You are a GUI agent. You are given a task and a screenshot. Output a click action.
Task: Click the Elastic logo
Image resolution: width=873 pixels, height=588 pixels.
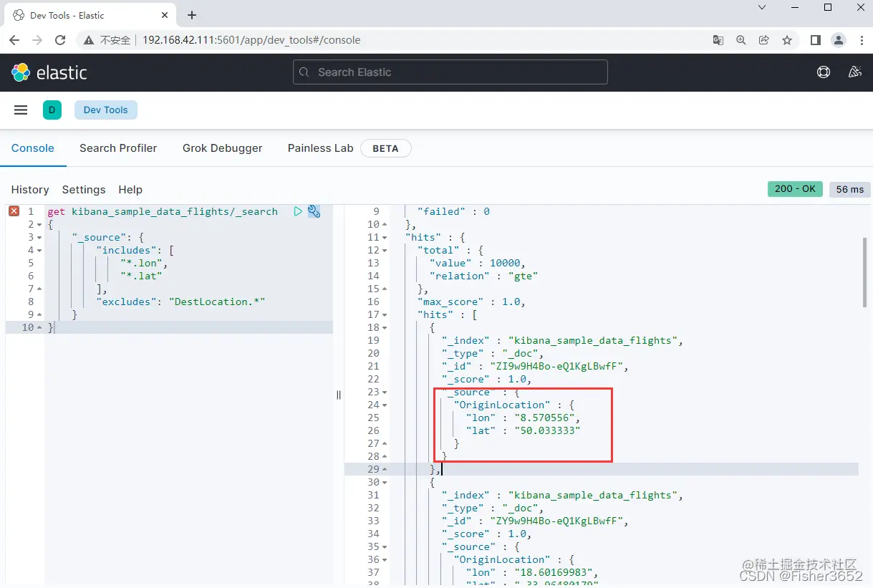tap(49, 72)
